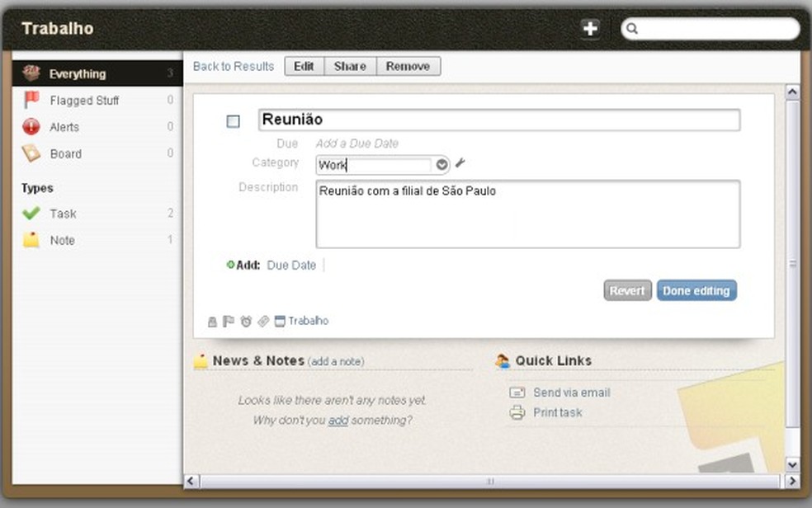Click 'Add a Due Date' placeholder text

[357, 143]
